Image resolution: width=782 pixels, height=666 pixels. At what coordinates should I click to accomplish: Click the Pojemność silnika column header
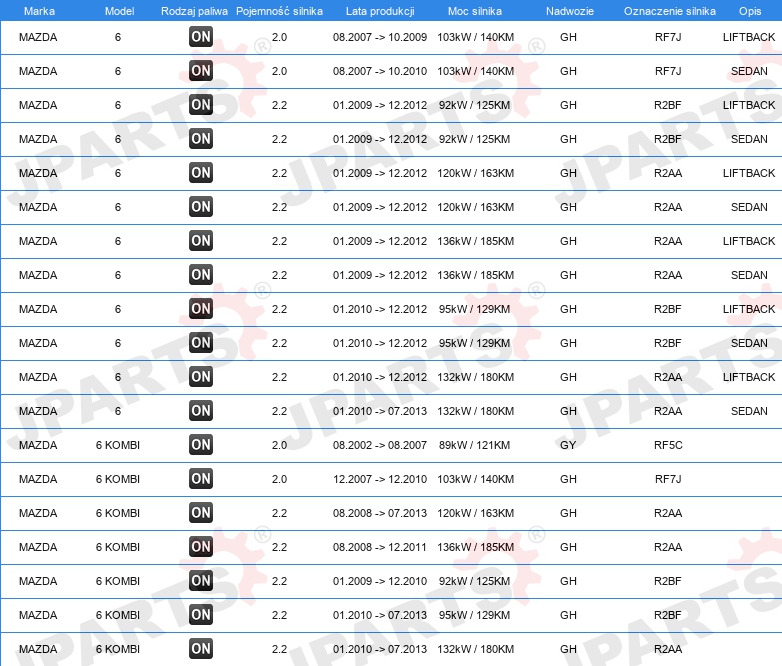click(279, 11)
